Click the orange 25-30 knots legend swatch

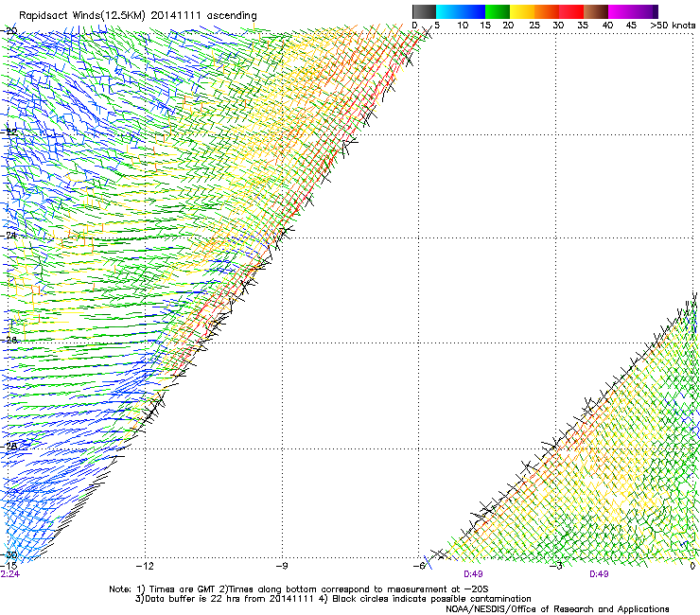(547, 11)
